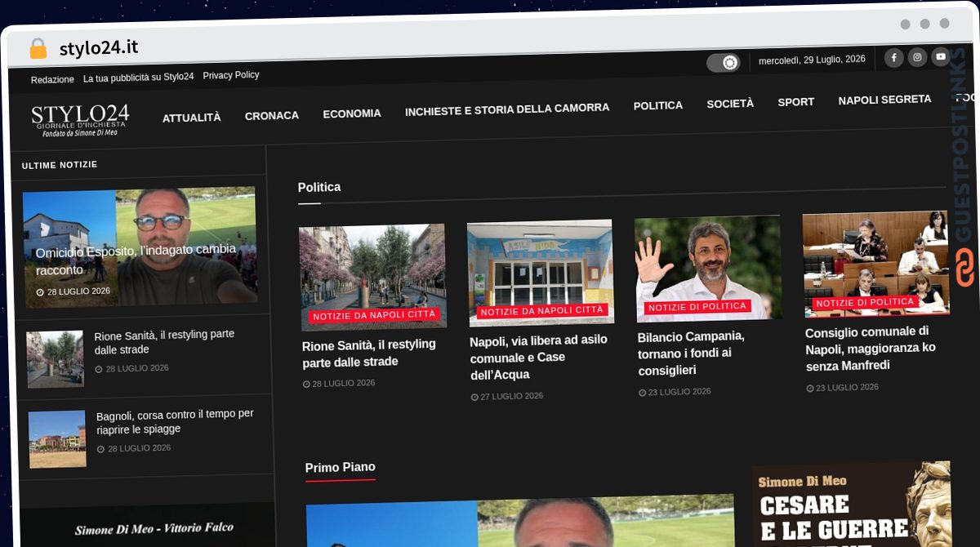Open sidebar headline Rione Sanità, il restyling

pyautogui.click(x=164, y=342)
